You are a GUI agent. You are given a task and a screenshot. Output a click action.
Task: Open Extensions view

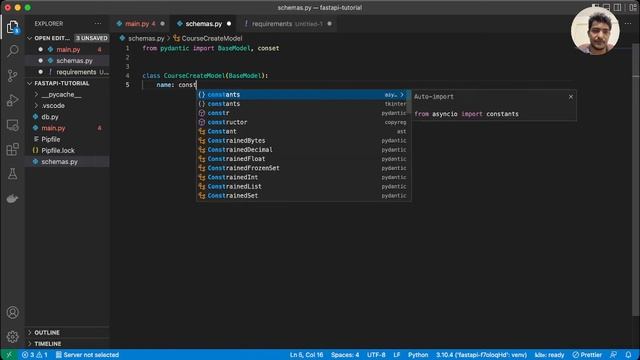(x=12, y=149)
